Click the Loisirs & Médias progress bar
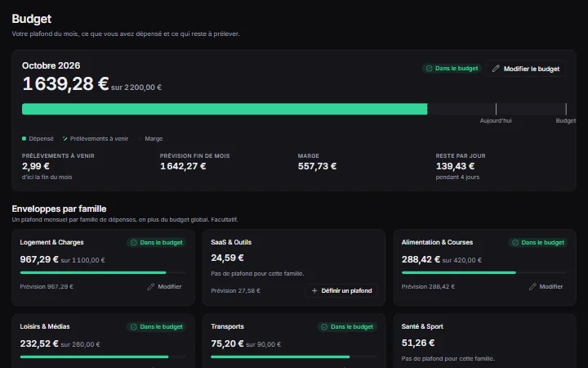 [103, 357]
